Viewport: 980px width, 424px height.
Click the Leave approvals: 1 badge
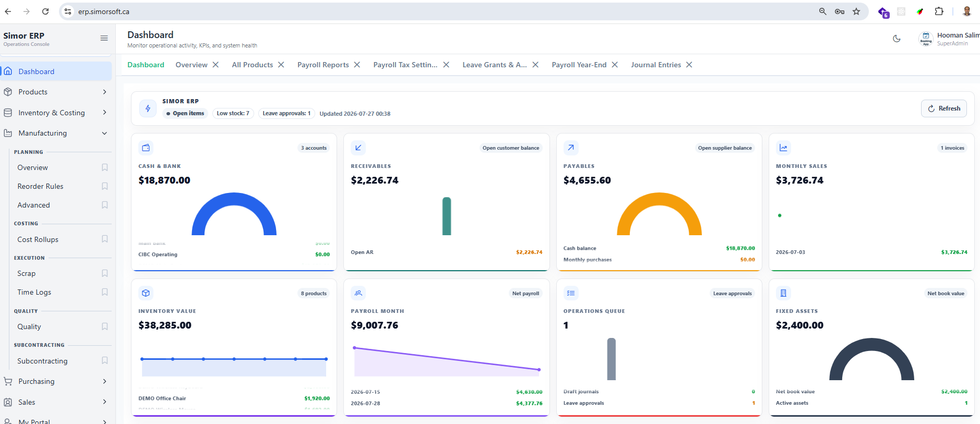pyautogui.click(x=286, y=113)
